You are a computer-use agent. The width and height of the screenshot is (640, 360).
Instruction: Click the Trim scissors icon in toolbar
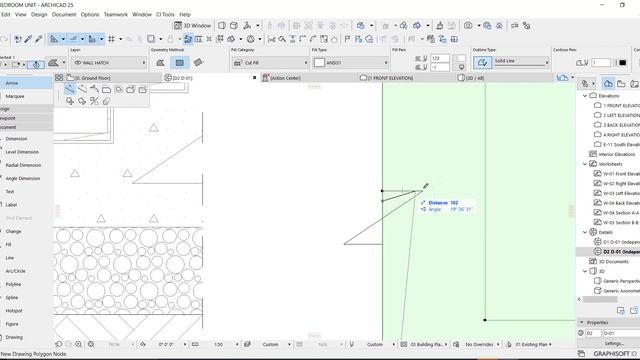[x=271, y=39]
